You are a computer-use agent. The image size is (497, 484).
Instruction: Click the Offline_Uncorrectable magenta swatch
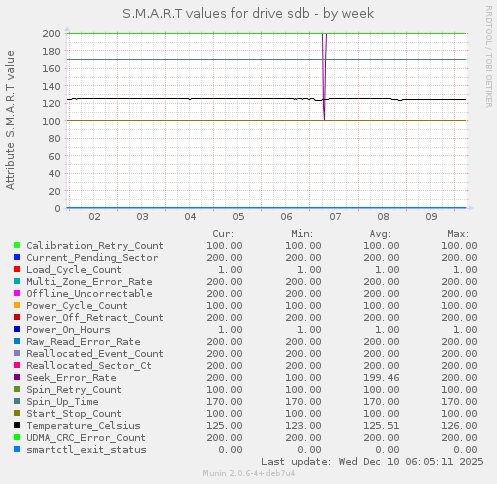(x=17, y=293)
